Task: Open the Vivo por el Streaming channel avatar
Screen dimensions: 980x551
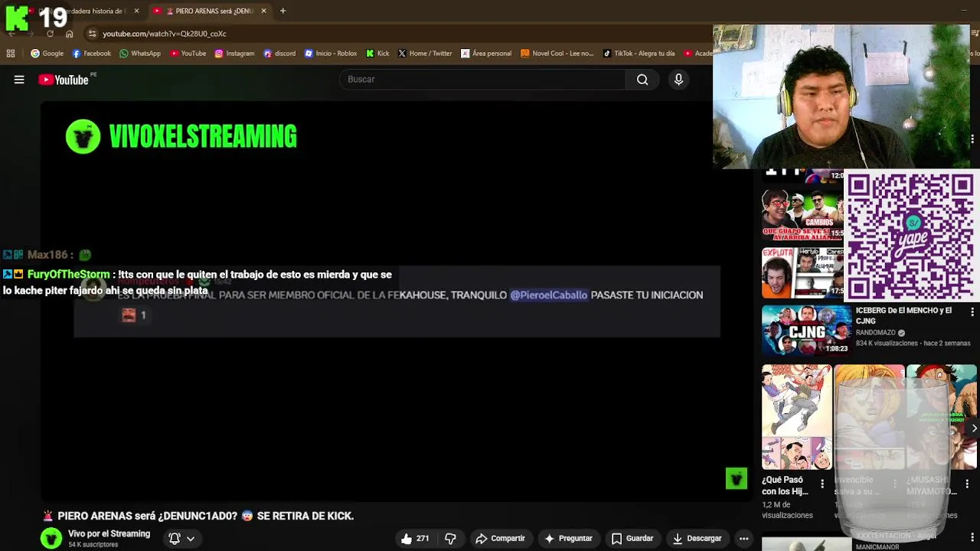Action: tap(51, 539)
